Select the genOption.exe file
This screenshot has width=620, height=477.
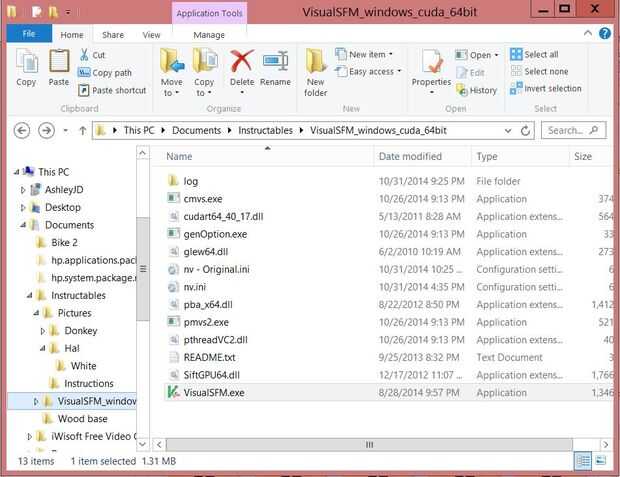[x=215, y=234]
